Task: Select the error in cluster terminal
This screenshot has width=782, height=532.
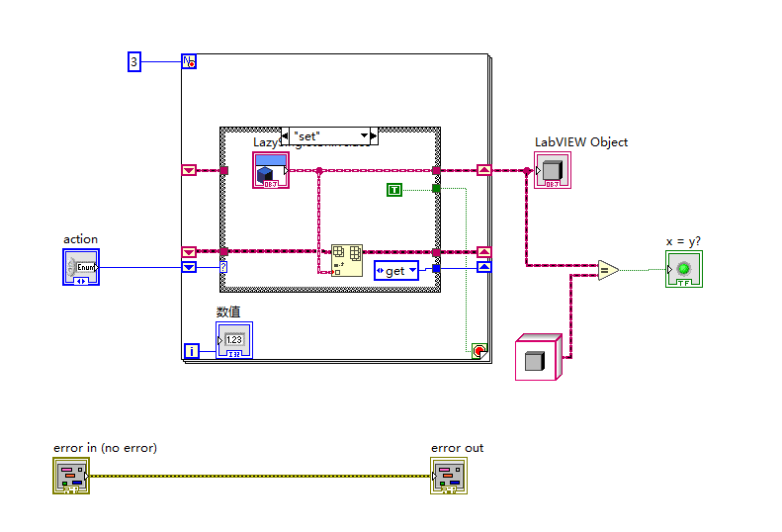Action: (x=71, y=476)
